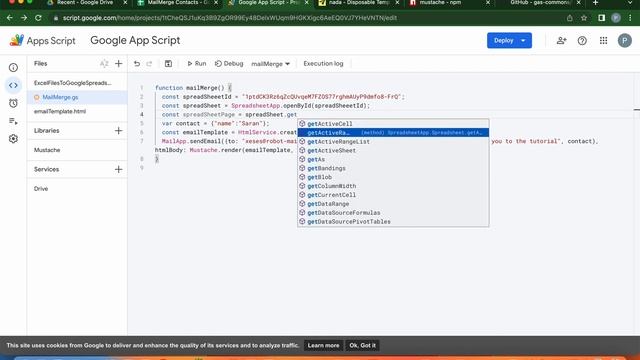Click Learn more in cookie banner

[x=323, y=345]
